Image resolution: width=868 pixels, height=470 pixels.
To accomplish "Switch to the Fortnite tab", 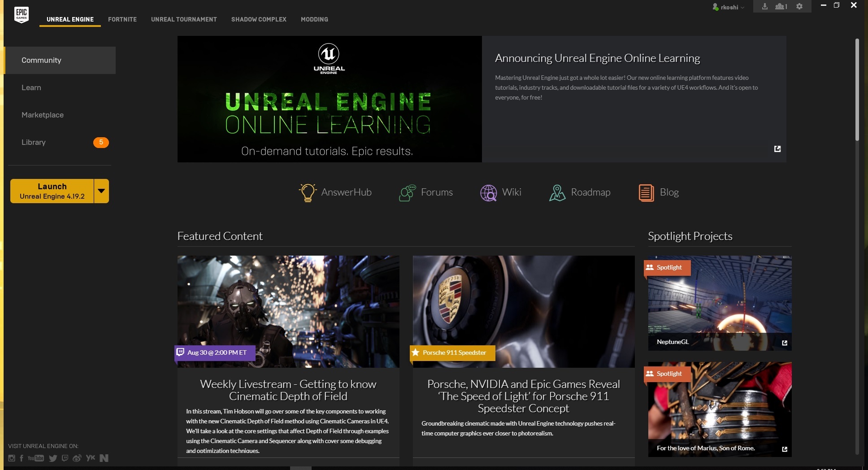I will coord(122,19).
